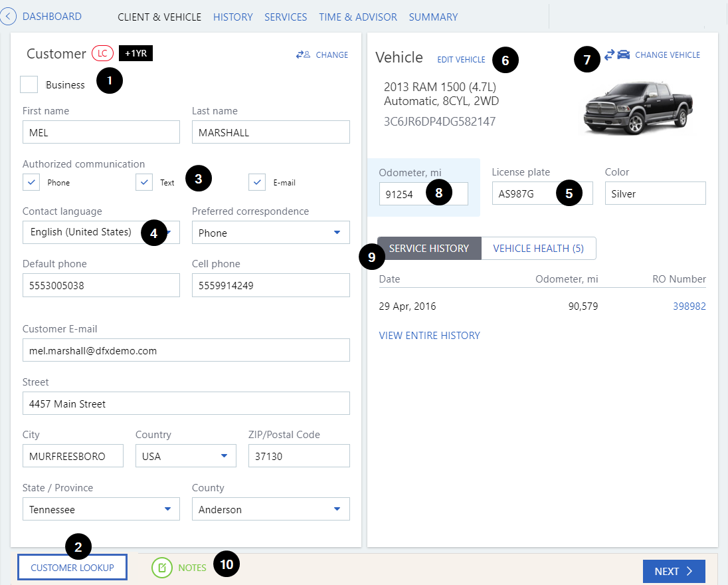728x585 pixels.
Task: Click the back arrow icon beside Dashboard
Action: click(x=8, y=17)
